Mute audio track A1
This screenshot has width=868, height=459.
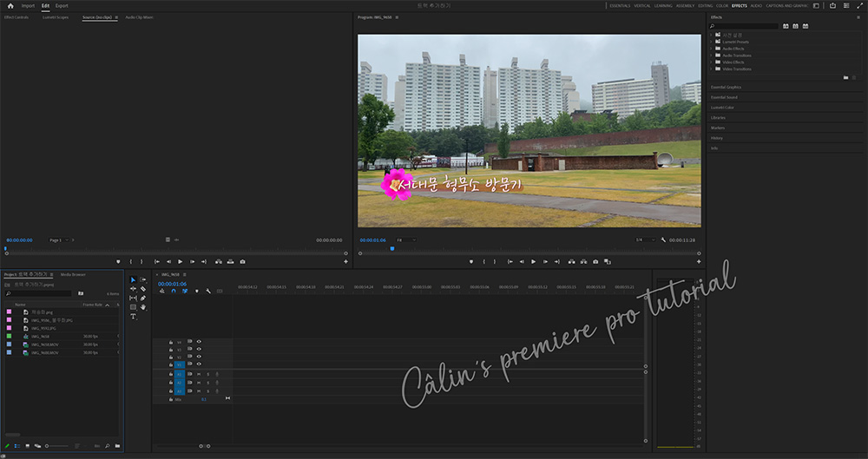pos(199,374)
